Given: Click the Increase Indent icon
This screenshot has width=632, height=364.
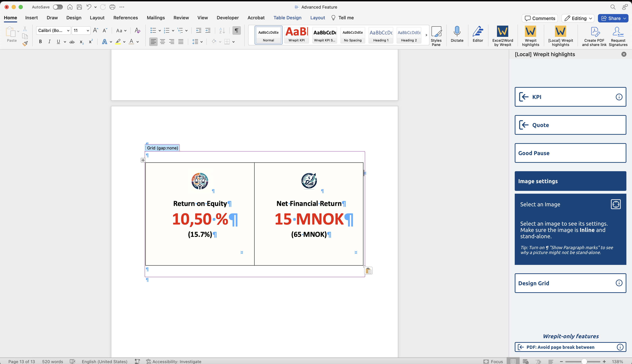Looking at the screenshot, I should click(208, 31).
